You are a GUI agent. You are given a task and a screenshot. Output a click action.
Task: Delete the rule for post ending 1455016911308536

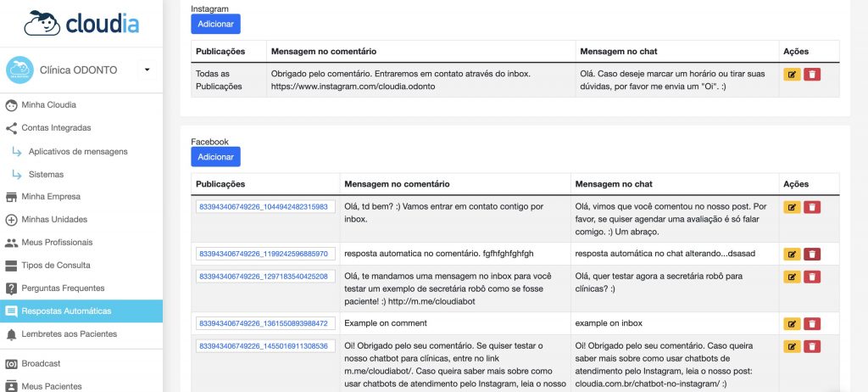tap(812, 346)
